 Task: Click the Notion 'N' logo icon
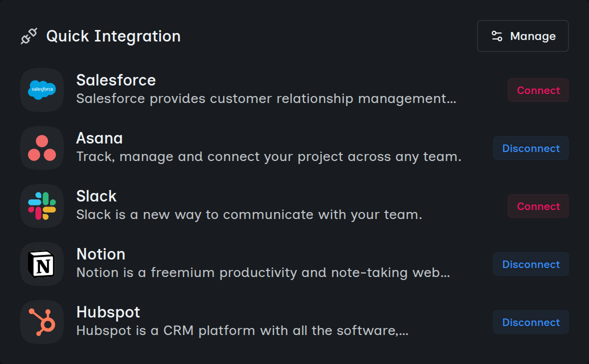point(42,264)
